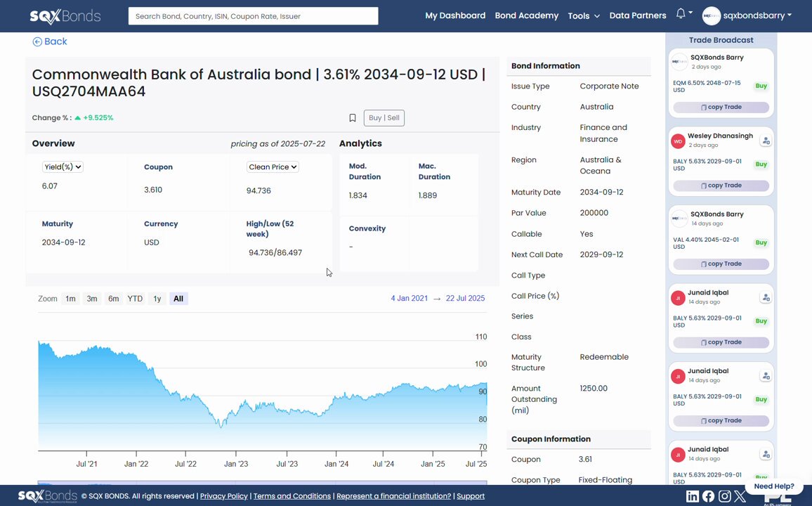
Task: Click follow-user icon on Wesley Dhanasingh card
Action: tap(766, 141)
